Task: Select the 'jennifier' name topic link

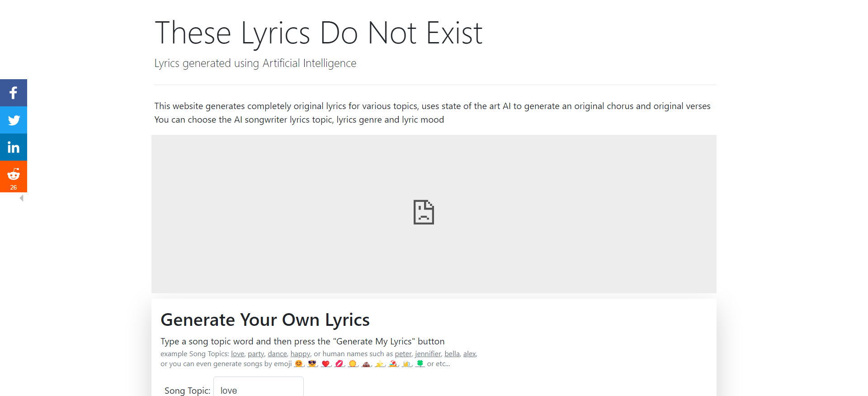Action: (x=428, y=354)
